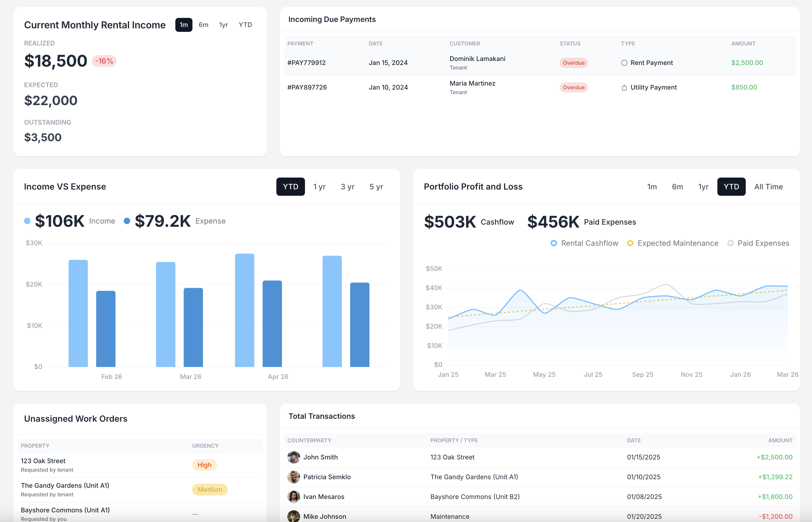Click the Overdue badge for Maria Martinez
This screenshot has width=812, height=522.
tap(574, 87)
